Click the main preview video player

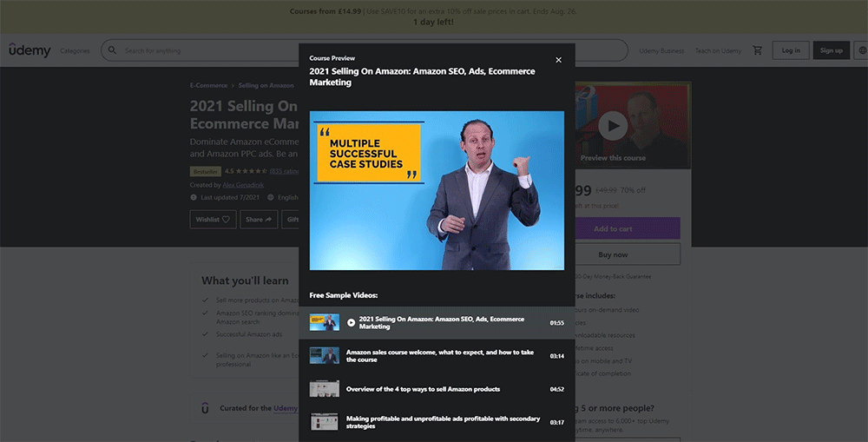[x=437, y=190]
